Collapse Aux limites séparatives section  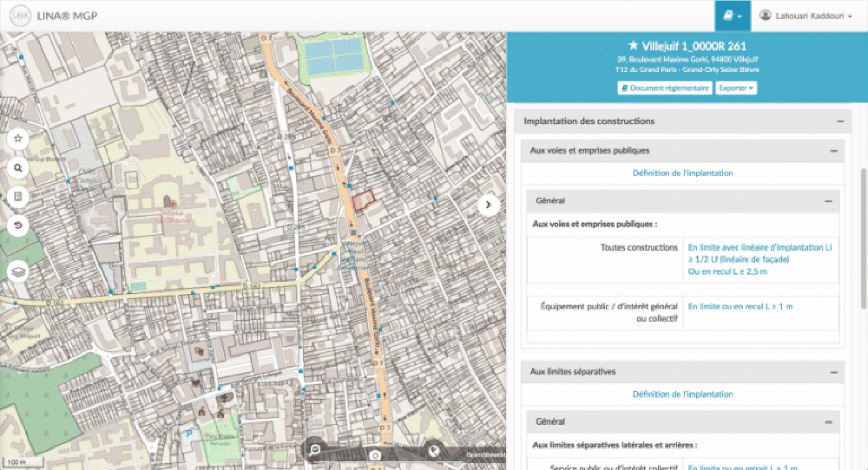coord(834,372)
